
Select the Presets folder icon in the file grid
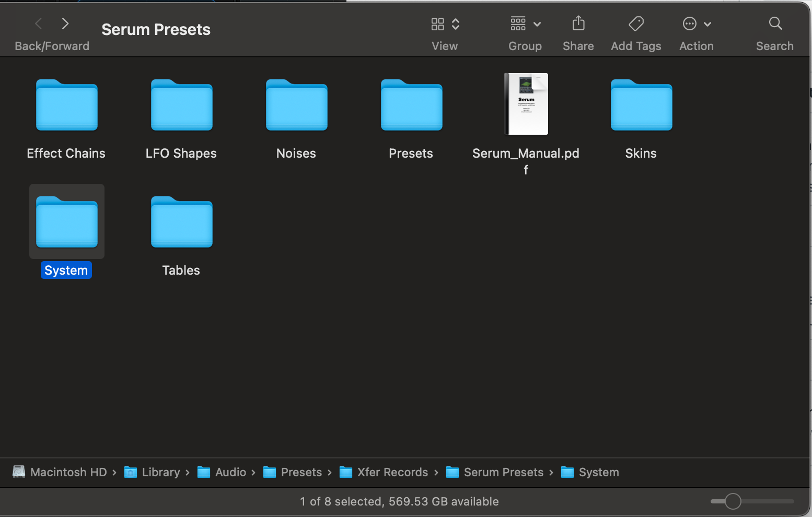(412, 105)
